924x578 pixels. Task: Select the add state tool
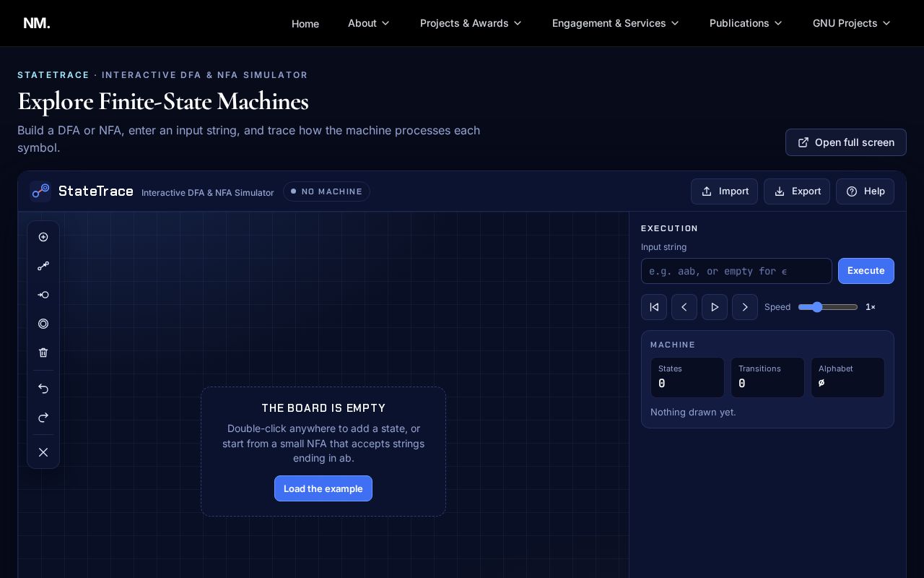(x=43, y=237)
